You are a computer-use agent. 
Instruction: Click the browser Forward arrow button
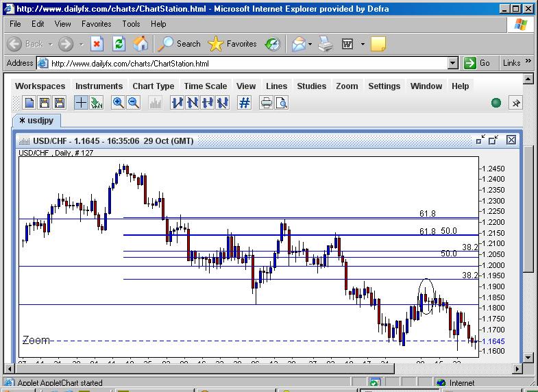point(66,44)
